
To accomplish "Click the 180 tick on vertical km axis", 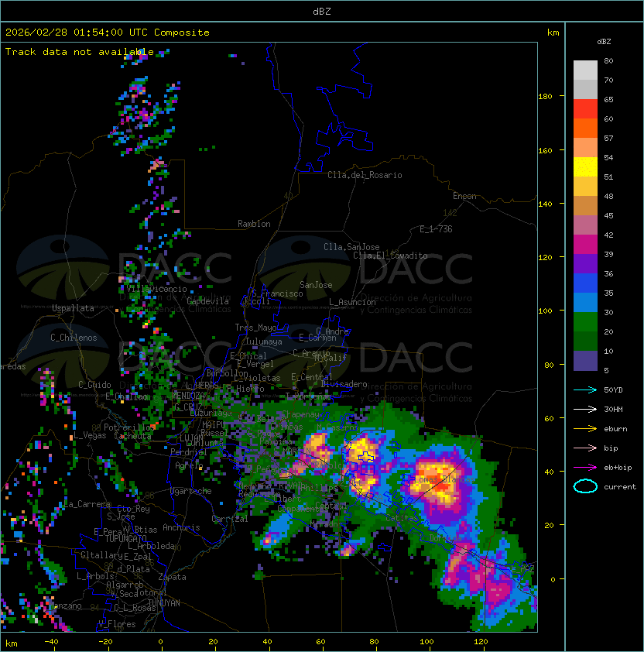I will [545, 96].
